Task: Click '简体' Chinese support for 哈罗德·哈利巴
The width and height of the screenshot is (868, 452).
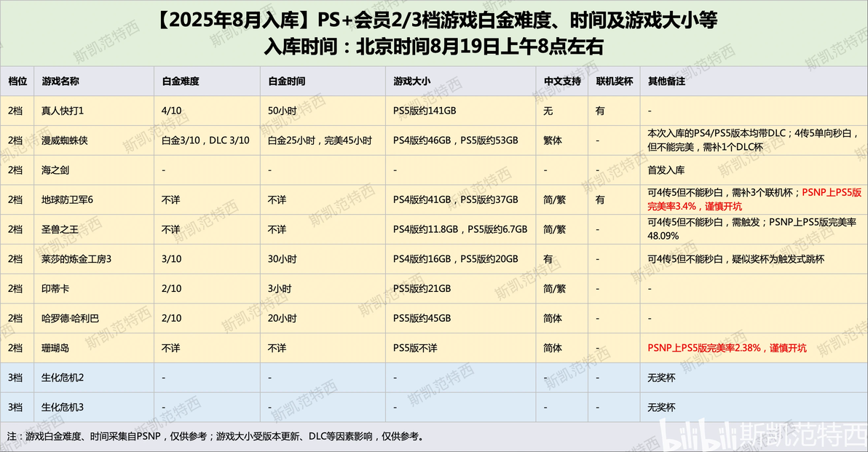Action: point(553,319)
